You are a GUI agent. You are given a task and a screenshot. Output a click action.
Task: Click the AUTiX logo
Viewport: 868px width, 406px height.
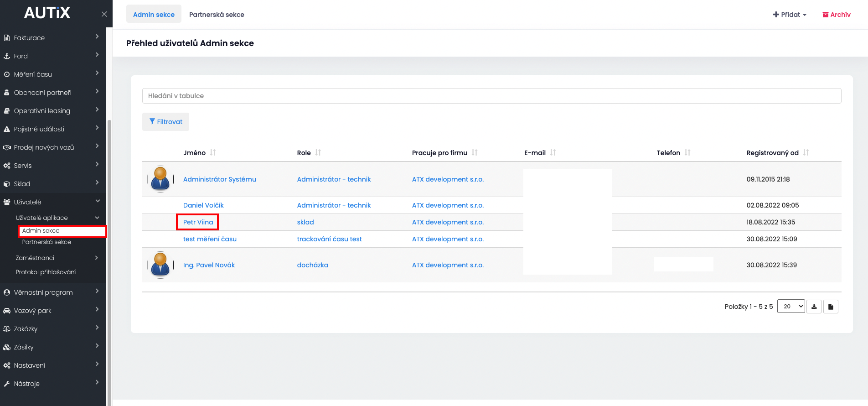(47, 13)
